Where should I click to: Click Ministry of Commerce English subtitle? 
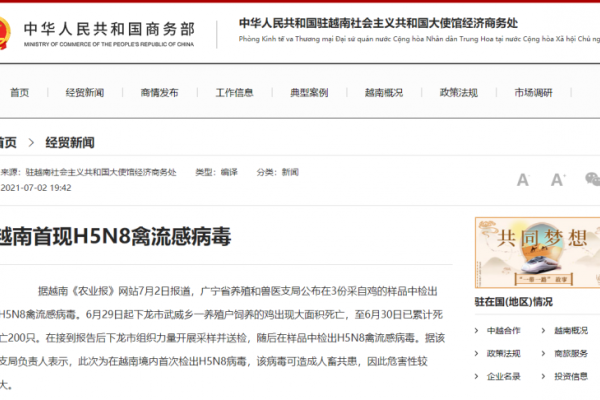click(109, 44)
